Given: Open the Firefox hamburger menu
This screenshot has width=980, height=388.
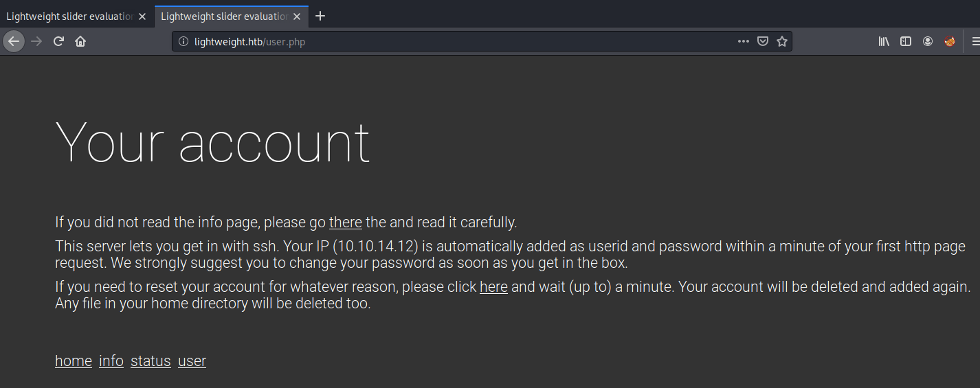Looking at the screenshot, I should point(975,41).
